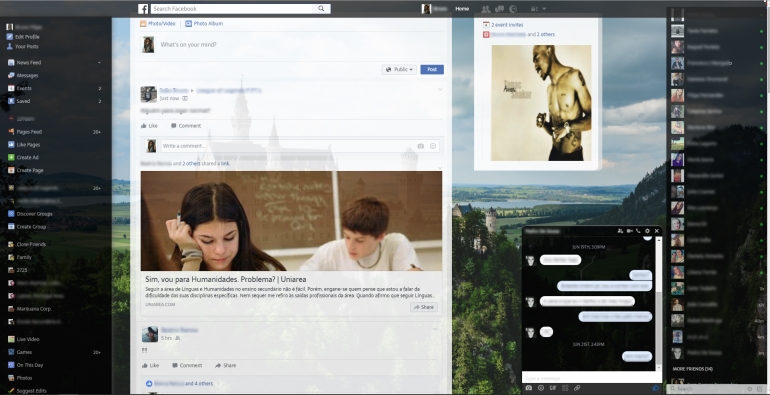
Task: Expand News Feed options arrow
Action: click(x=99, y=63)
